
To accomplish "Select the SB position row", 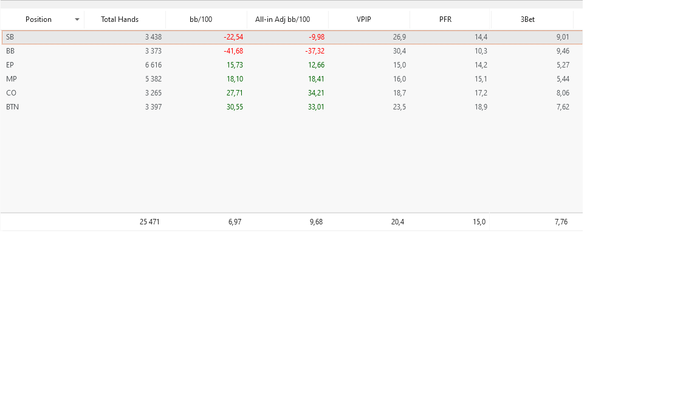I will (292, 37).
